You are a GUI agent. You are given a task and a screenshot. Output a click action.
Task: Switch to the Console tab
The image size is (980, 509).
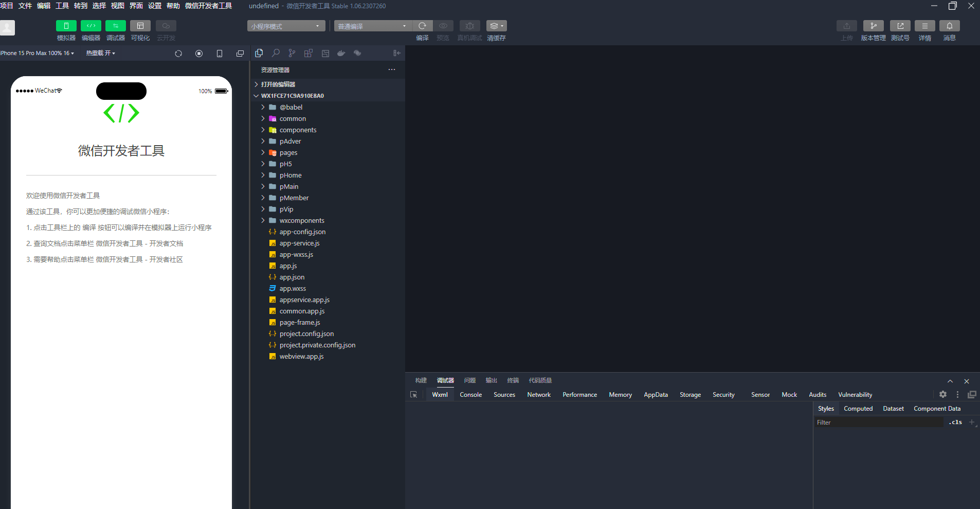[x=470, y=395]
